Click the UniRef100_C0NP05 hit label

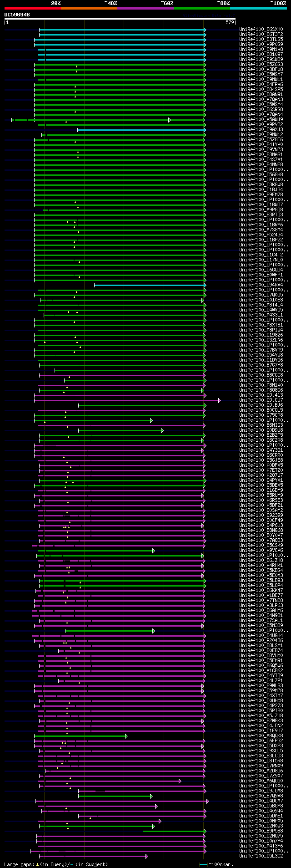coord(261,821)
